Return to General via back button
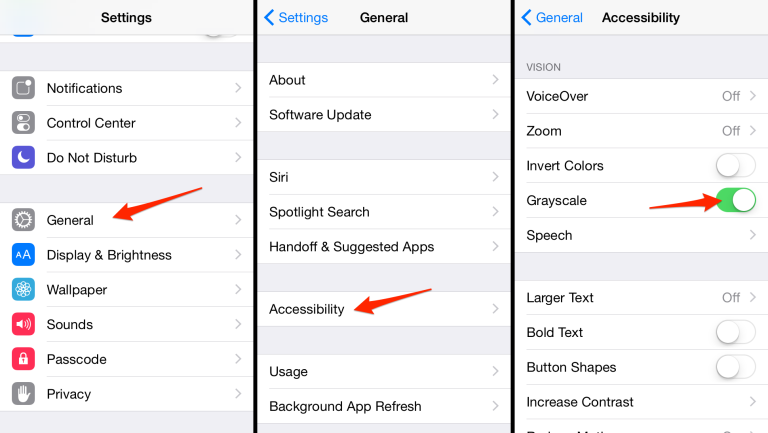Viewport: 768px width, 433px height. click(552, 18)
